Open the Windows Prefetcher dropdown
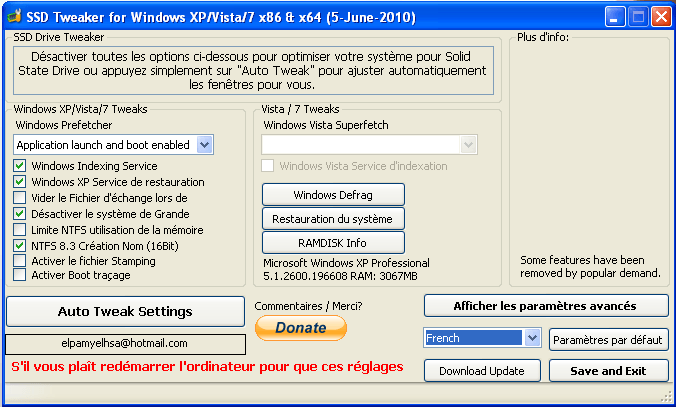This screenshot has width=676, height=407. tap(205, 145)
